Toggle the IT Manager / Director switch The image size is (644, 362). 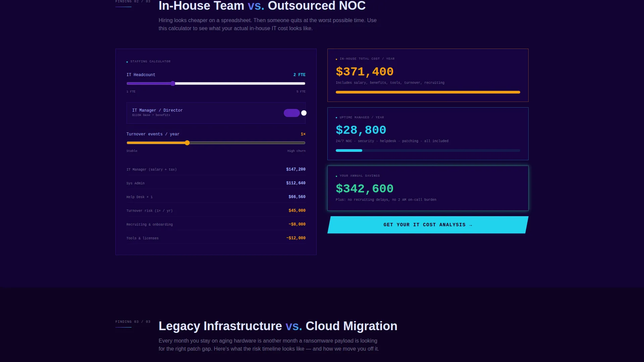tap(295, 113)
